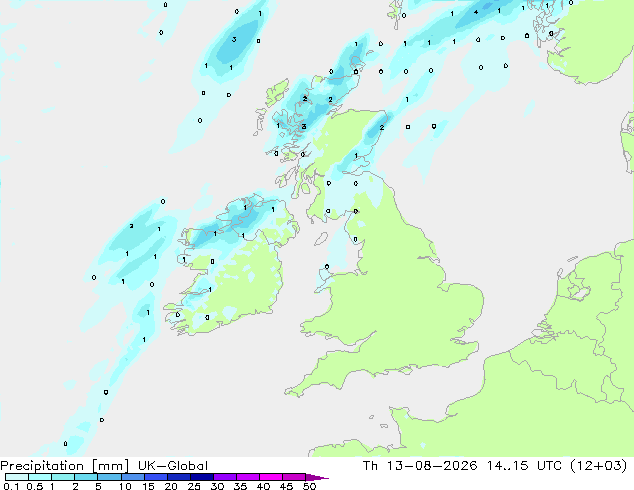Viewport: 634px width, 490px height.
Task: Select the 0.5–1 mm legend swatch
Action: coord(40,477)
